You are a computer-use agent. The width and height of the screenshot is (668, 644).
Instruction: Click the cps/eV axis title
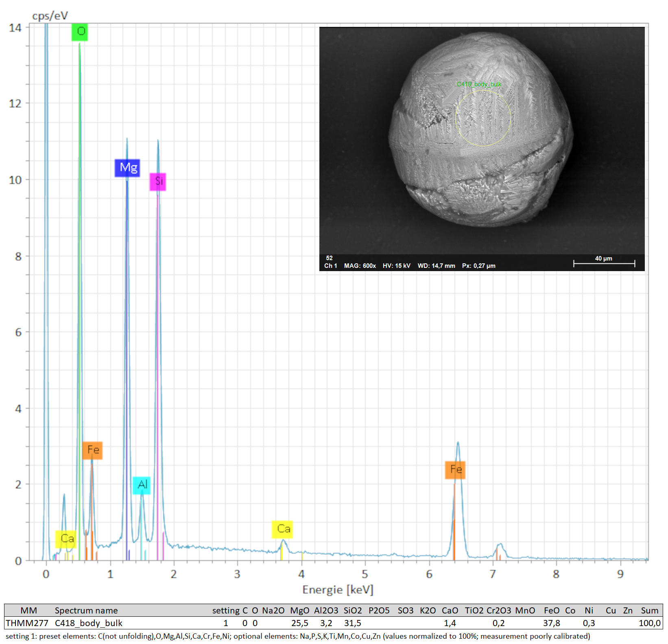pyautogui.click(x=50, y=16)
